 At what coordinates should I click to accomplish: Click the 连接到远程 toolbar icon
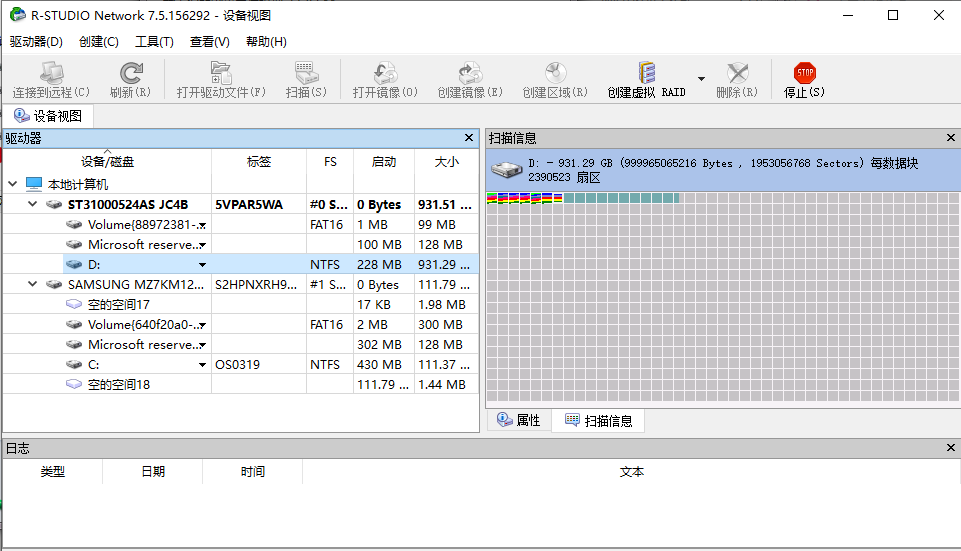tap(51, 73)
